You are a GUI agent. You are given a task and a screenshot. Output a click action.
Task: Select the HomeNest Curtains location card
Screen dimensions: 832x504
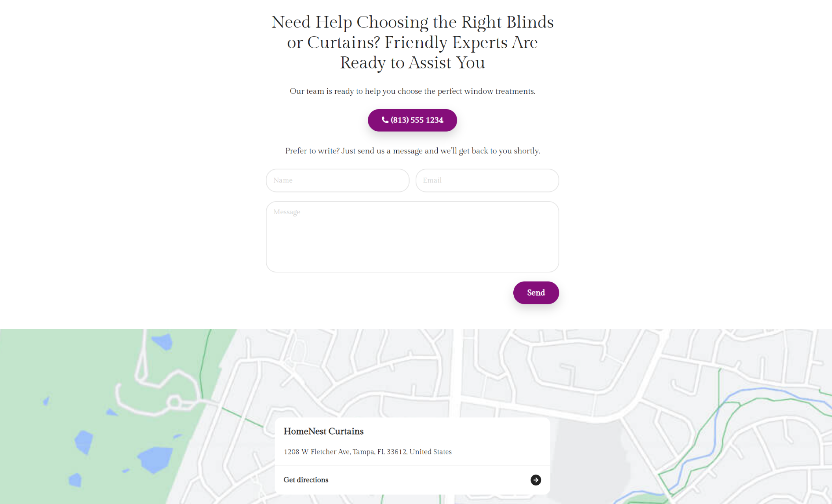(x=412, y=456)
